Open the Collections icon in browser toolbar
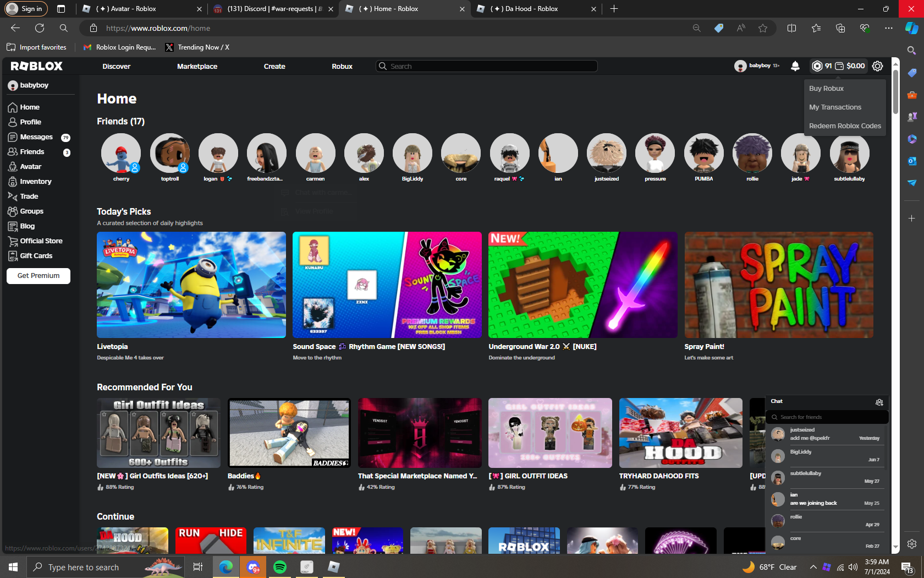This screenshot has width=924, height=578. [840, 28]
